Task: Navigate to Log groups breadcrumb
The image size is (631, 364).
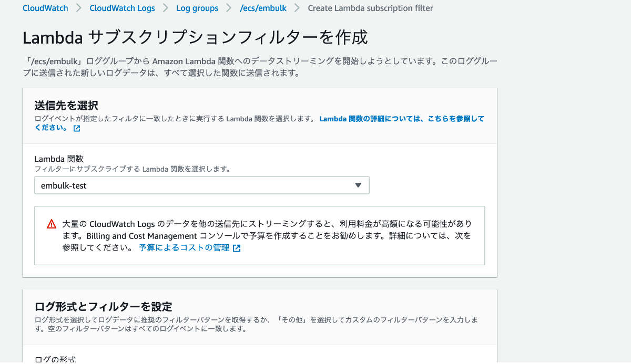Action: coord(197,8)
